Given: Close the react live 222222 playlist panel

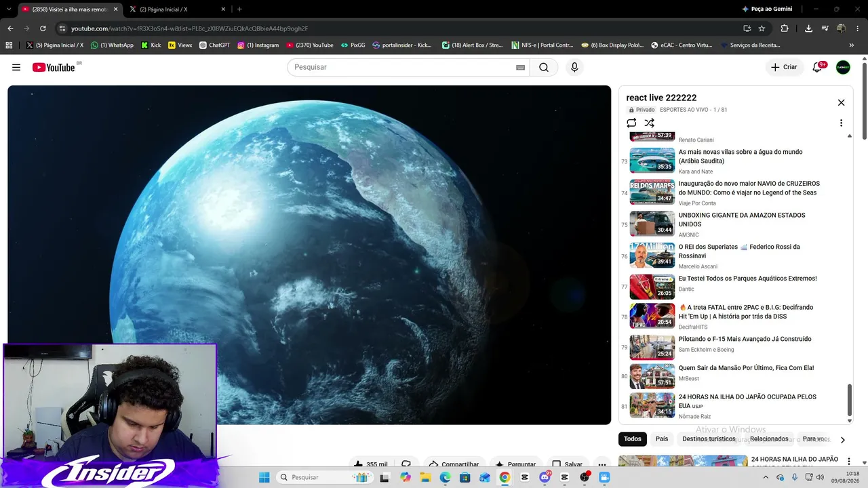Looking at the screenshot, I should [x=841, y=102].
